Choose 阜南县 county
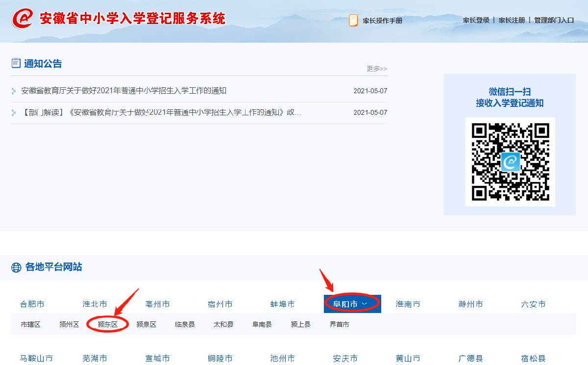The width and height of the screenshot is (588, 365). pos(262,324)
